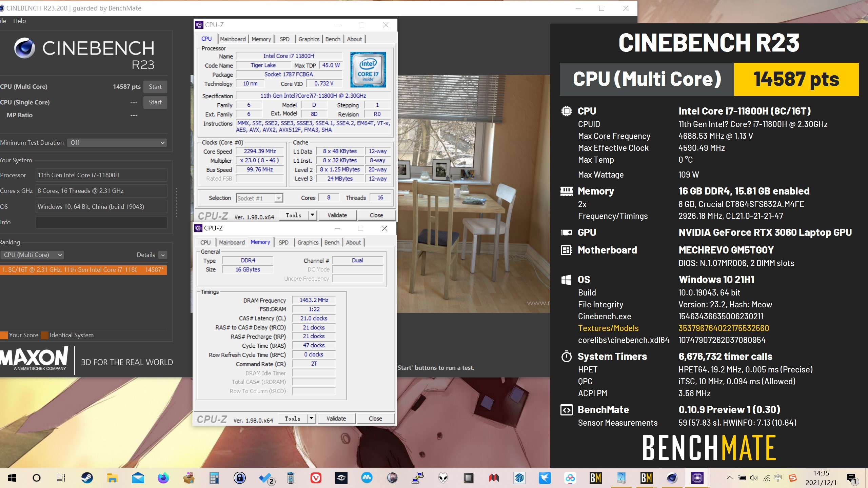Screen dimensions: 868x488
Task: Click Validate in lower CPU-Z window
Action: click(336, 419)
